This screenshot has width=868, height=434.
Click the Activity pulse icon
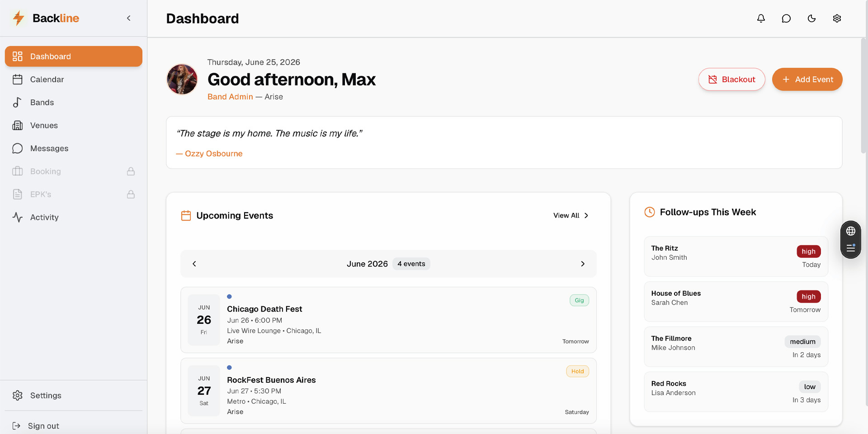click(18, 217)
